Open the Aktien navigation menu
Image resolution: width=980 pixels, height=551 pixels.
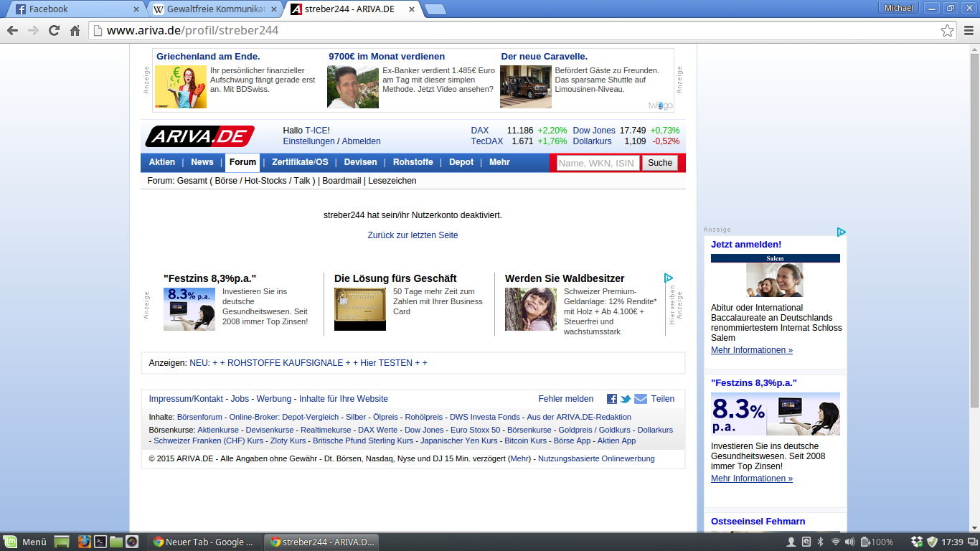point(162,162)
